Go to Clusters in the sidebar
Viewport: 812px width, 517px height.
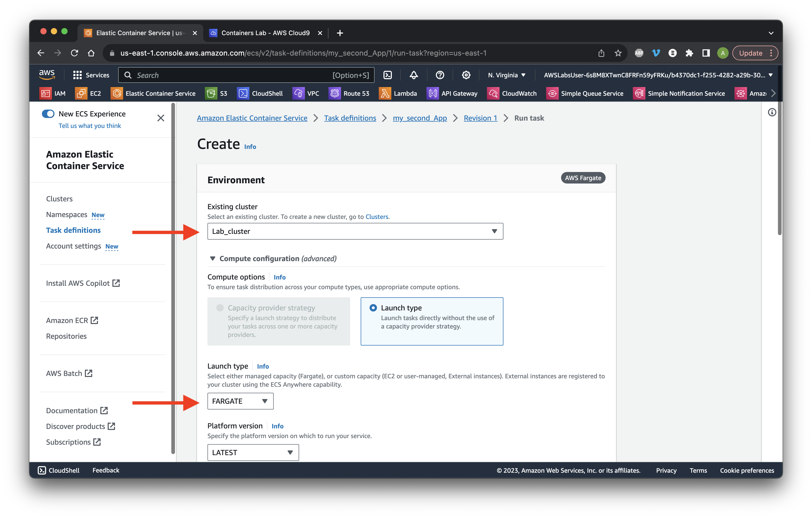point(59,199)
